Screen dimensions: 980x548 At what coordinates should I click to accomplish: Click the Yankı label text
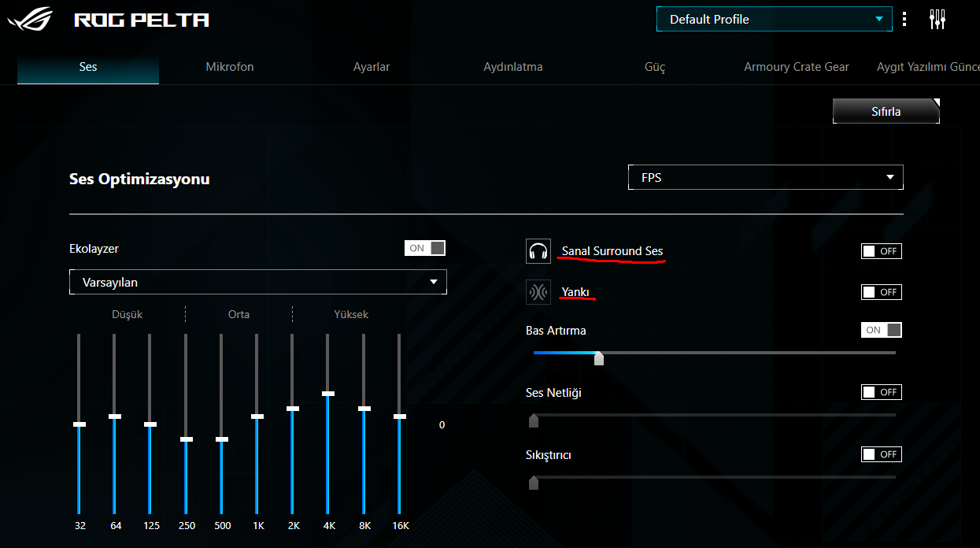(575, 292)
